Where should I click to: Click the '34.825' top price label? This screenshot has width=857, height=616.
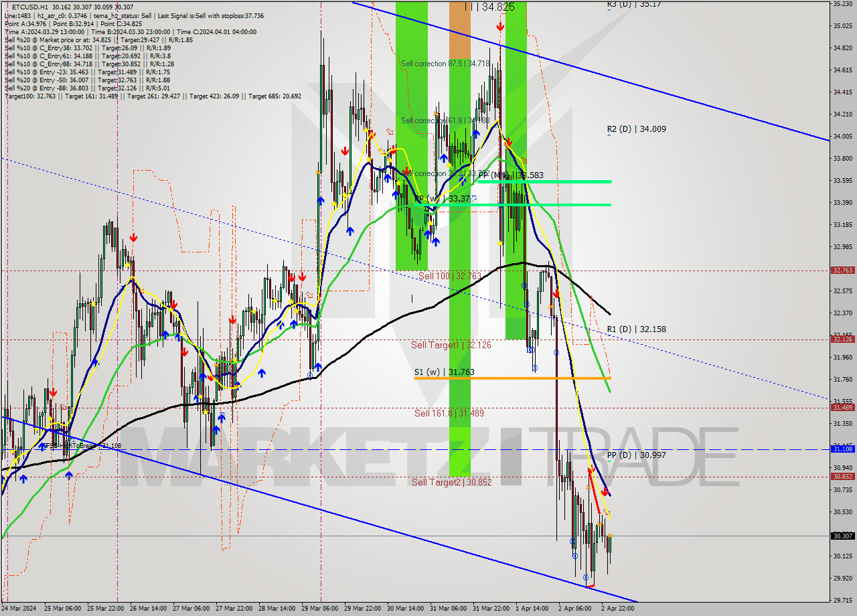497,7
